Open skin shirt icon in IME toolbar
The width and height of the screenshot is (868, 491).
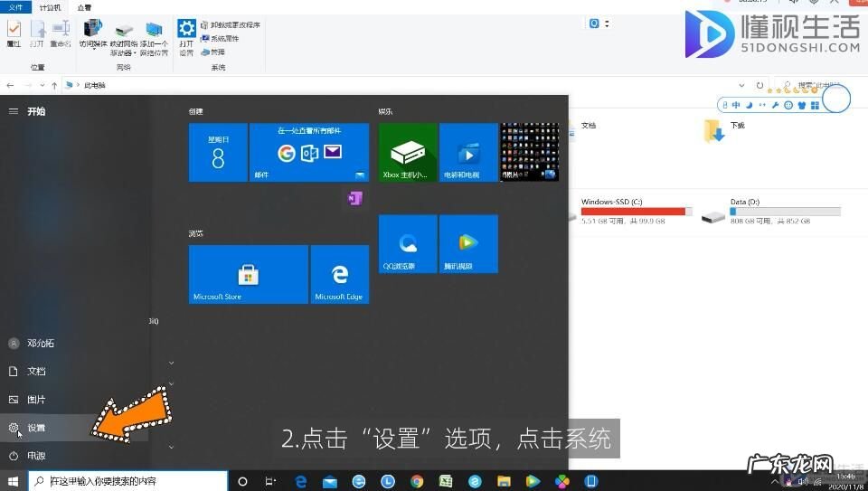pyautogui.click(x=802, y=105)
